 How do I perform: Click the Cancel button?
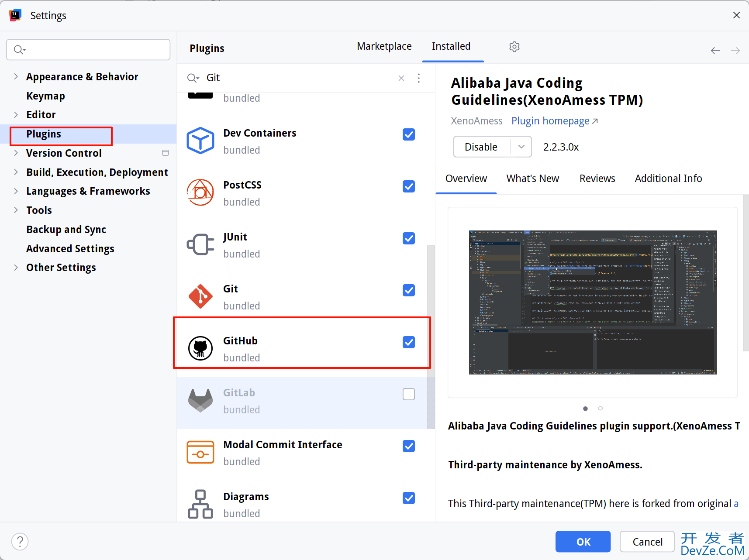(647, 542)
